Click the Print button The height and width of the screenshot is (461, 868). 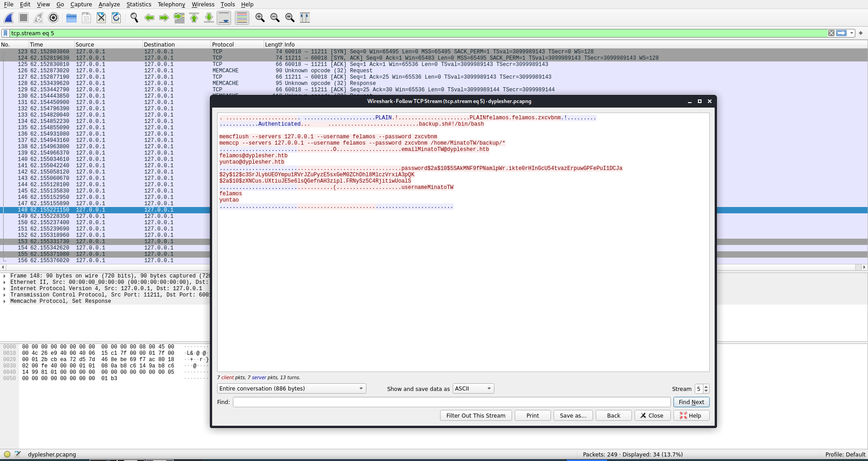coord(533,416)
